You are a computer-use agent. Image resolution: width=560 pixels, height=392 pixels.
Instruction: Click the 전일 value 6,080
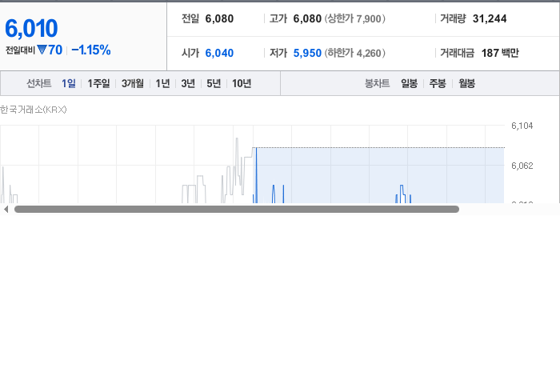click(x=219, y=18)
